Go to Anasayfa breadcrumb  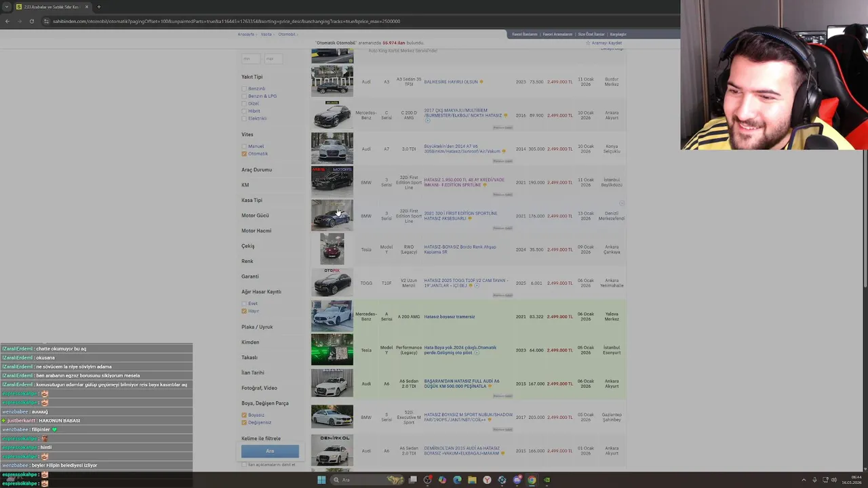[246, 34]
